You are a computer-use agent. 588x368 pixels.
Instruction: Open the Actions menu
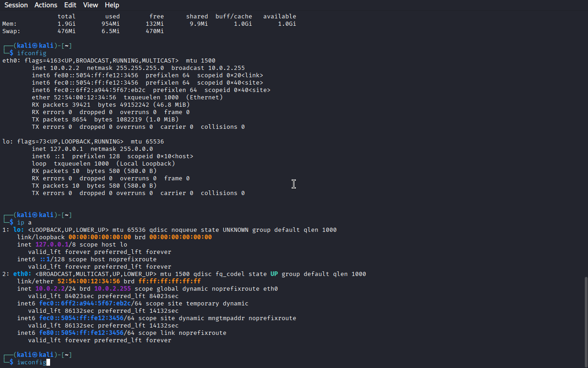tap(46, 5)
